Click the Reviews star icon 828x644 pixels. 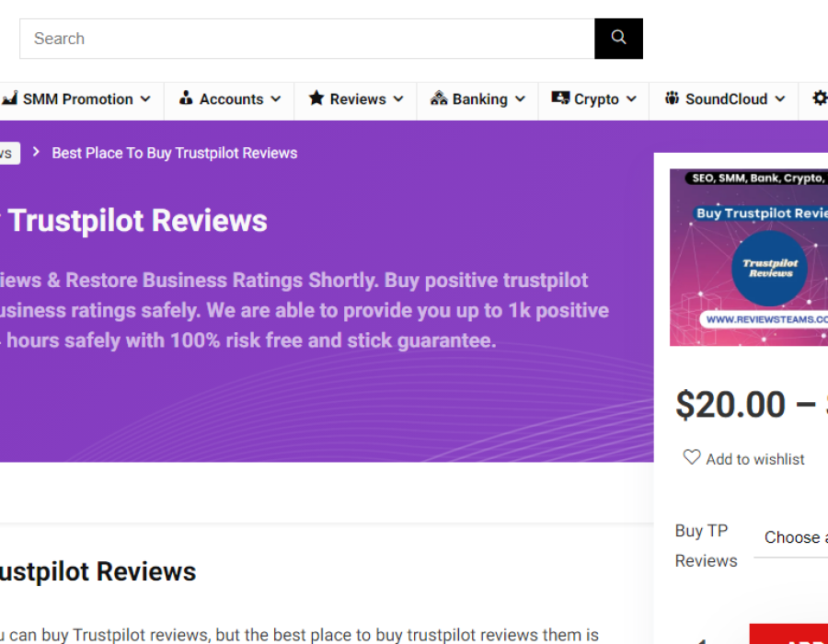point(316,98)
